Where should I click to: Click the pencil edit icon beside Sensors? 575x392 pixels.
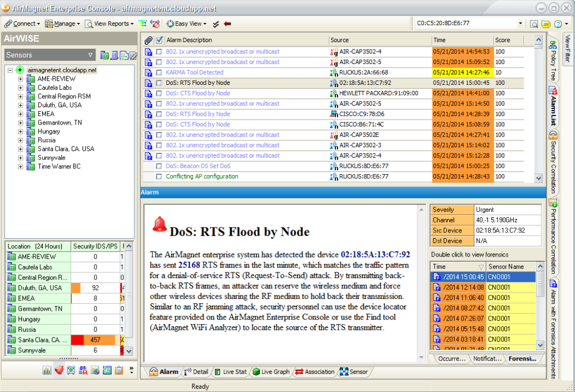point(134,56)
